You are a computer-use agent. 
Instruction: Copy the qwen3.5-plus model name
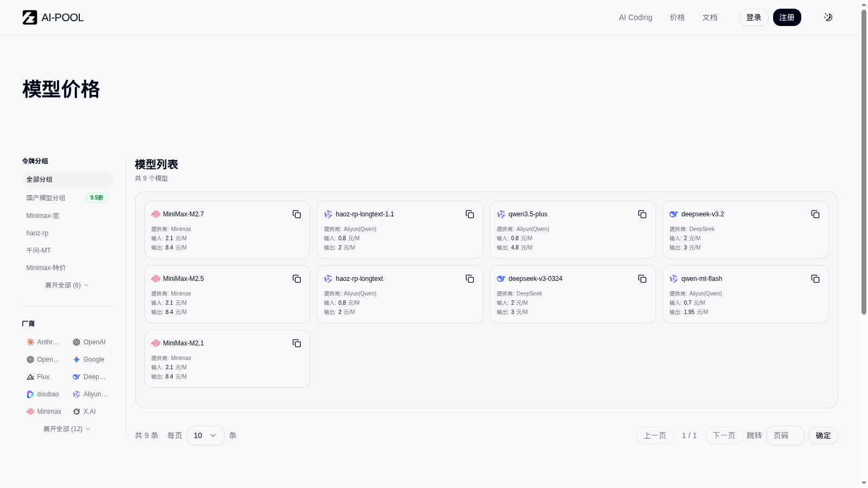642,214
